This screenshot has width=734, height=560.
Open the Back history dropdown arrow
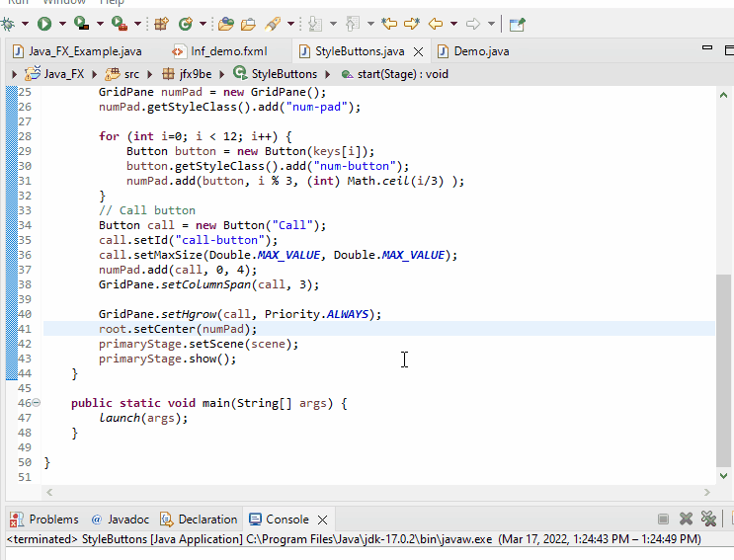tap(453, 24)
